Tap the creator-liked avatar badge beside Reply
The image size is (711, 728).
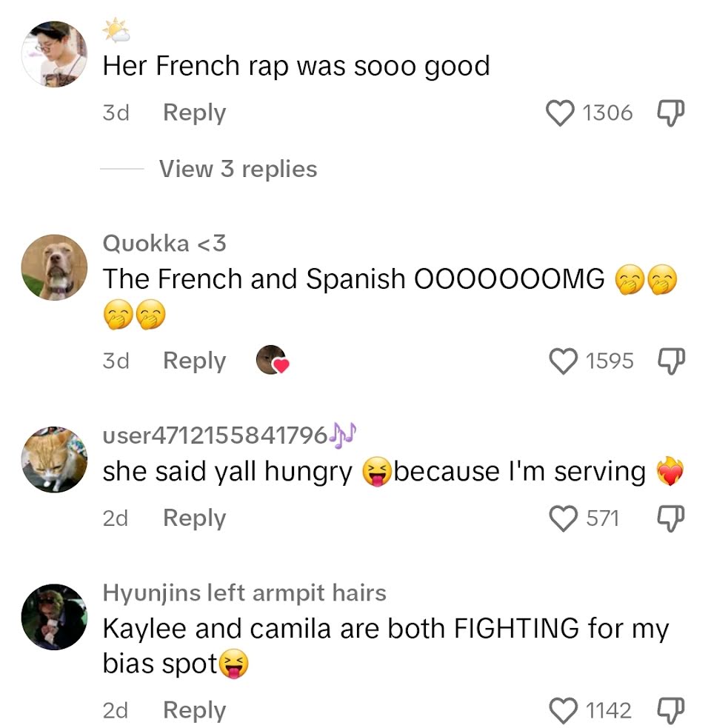[x=273, y=360]
